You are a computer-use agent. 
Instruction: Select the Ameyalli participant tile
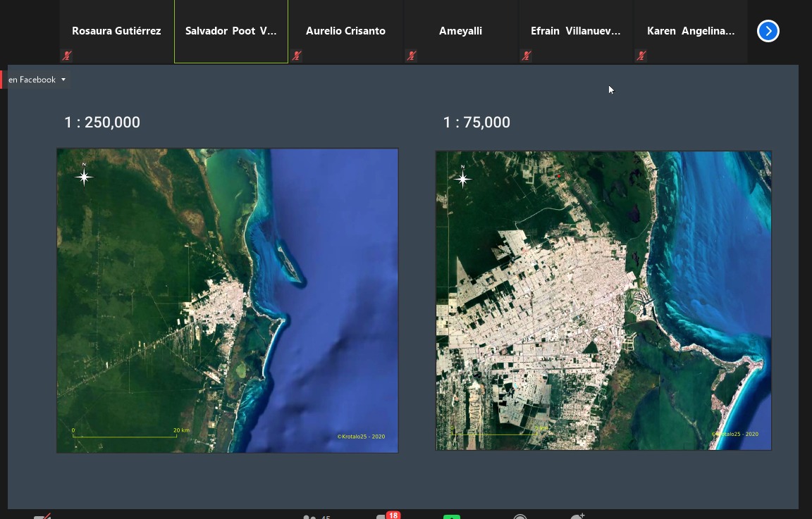tap(460, 32)
